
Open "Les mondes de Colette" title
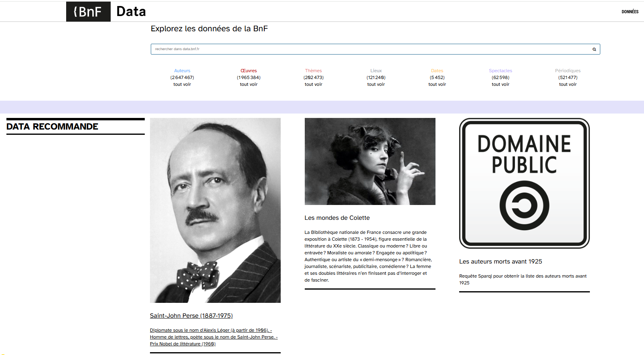[x=337, y=218]
